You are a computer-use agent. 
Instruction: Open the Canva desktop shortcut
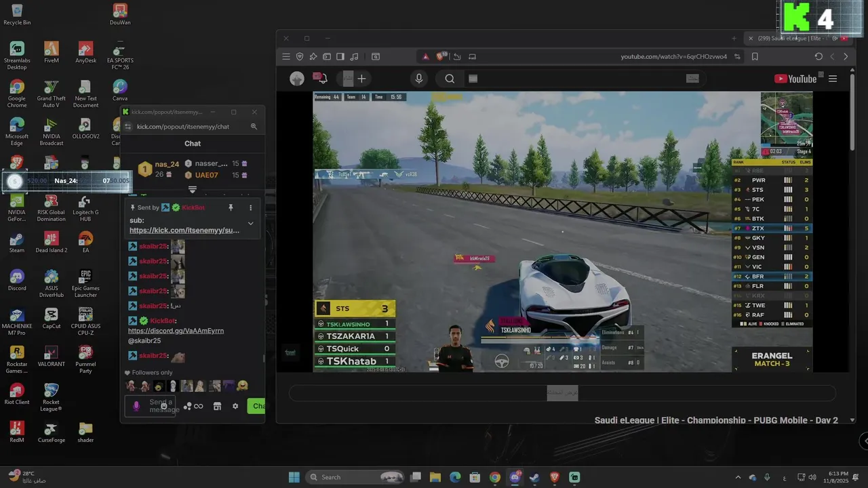coord(120,91)
